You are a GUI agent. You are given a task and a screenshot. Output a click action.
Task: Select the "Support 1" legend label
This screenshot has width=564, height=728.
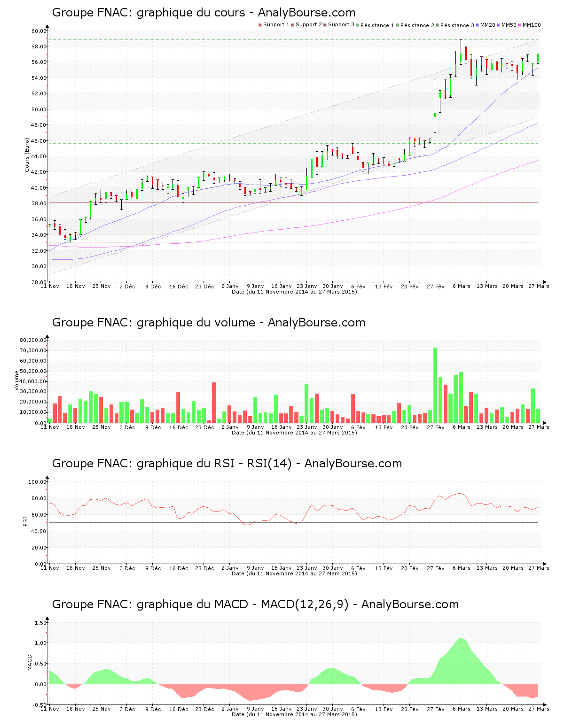(x=276, y=25)
